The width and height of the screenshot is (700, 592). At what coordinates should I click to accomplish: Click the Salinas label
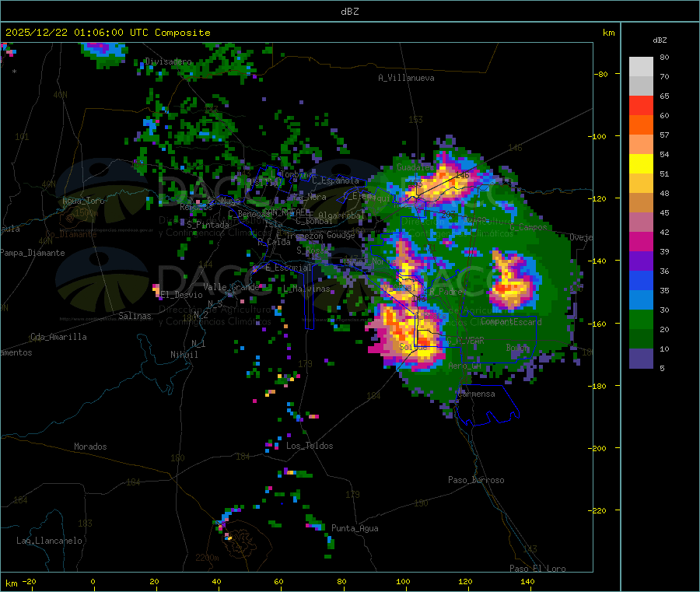point(135,316)
